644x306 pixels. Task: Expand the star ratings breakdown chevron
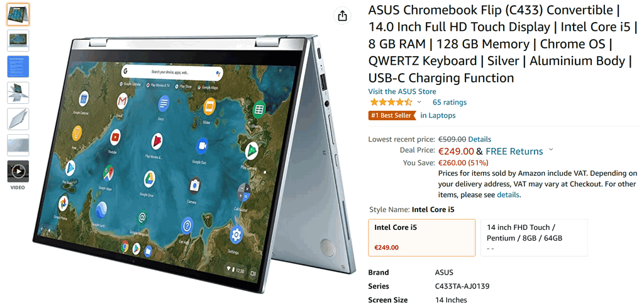pos(419,102)
